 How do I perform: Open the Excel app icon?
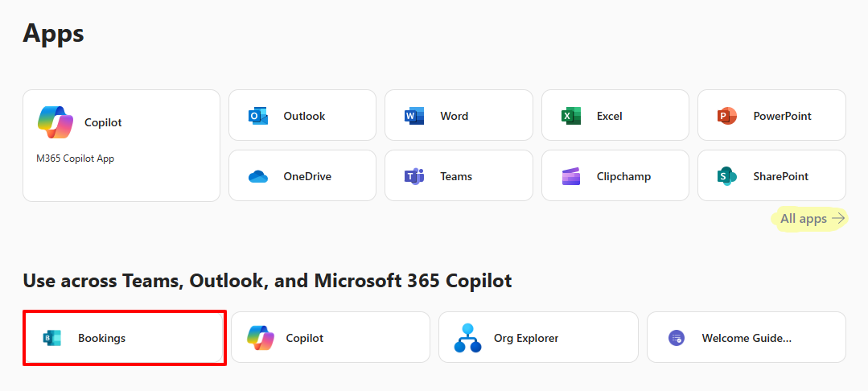pyautogui.click(x=571, y=116)
